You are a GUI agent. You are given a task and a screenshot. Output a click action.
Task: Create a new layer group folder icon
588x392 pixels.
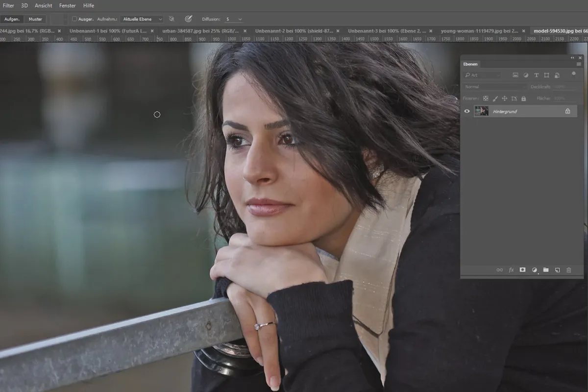[545, 270]
